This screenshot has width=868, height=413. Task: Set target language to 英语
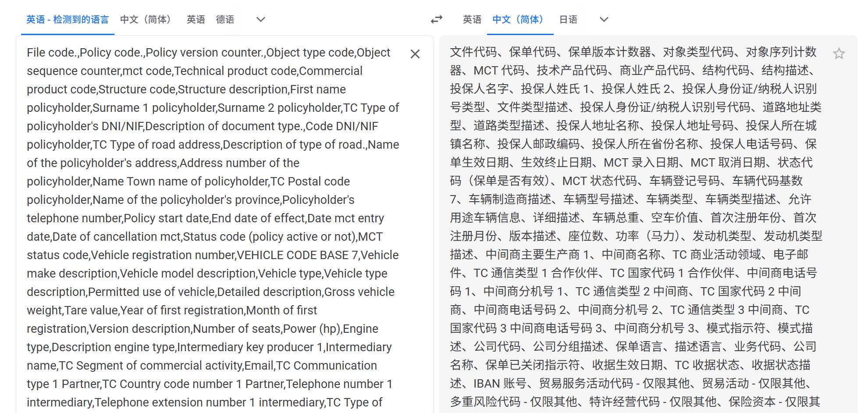click(472, 19)
